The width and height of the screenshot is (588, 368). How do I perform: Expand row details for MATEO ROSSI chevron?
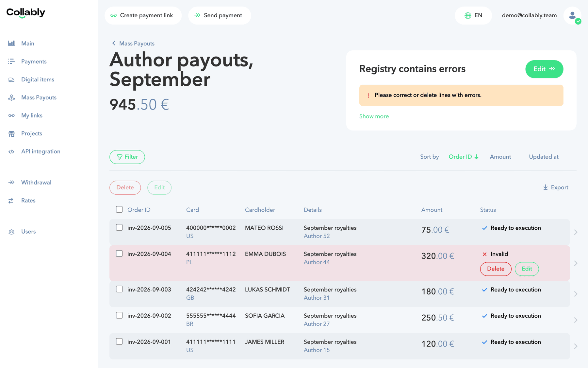(576, 232)
